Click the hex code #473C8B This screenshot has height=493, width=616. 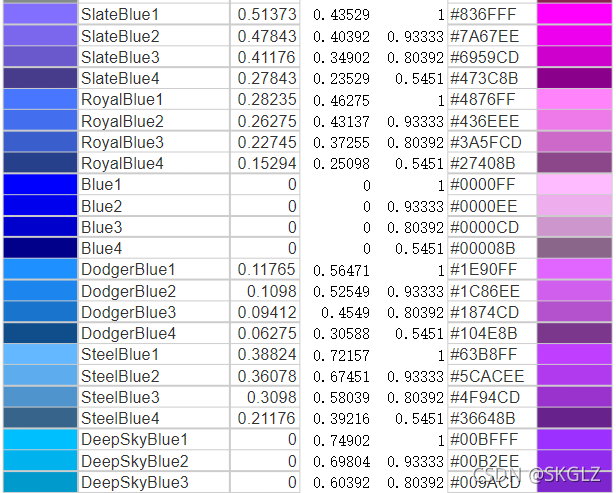point(484,79)
